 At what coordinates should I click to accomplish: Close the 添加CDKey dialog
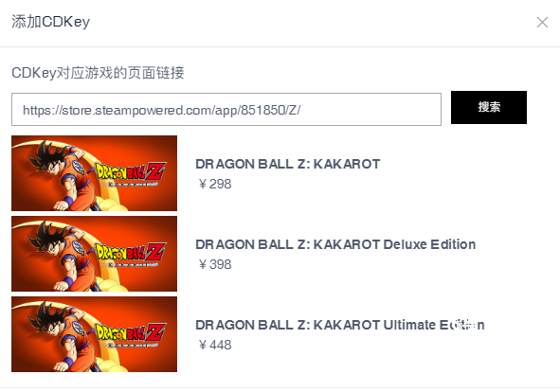pos(542,22)
